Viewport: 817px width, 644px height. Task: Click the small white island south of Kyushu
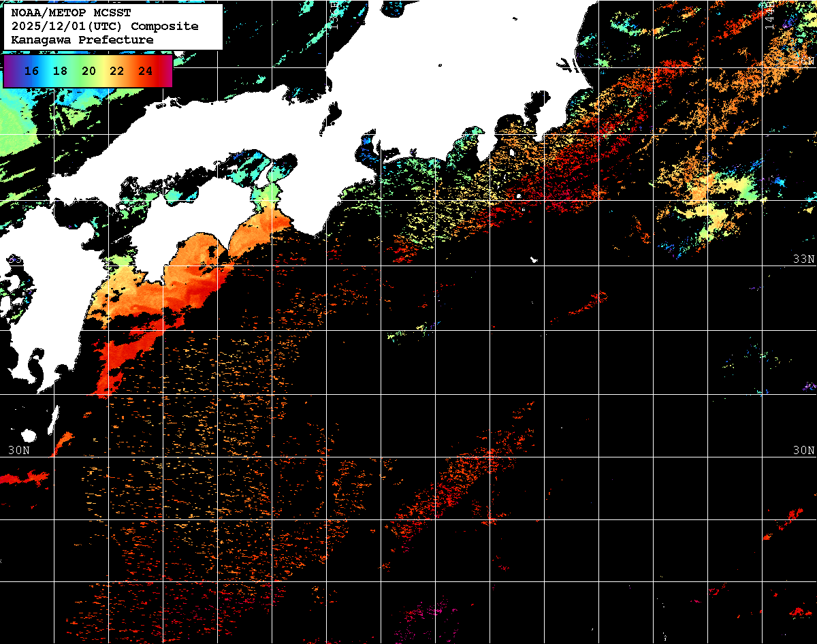click(x=28, y=435)
